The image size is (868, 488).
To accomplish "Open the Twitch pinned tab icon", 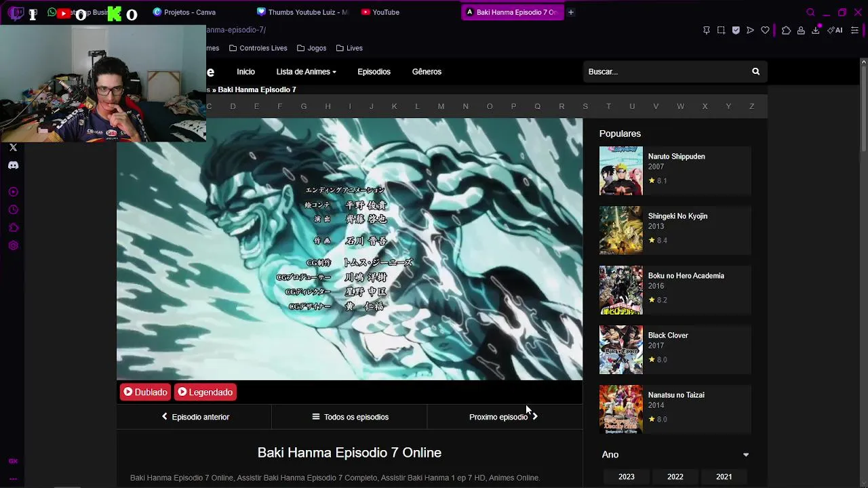I will tap(18, 12).
